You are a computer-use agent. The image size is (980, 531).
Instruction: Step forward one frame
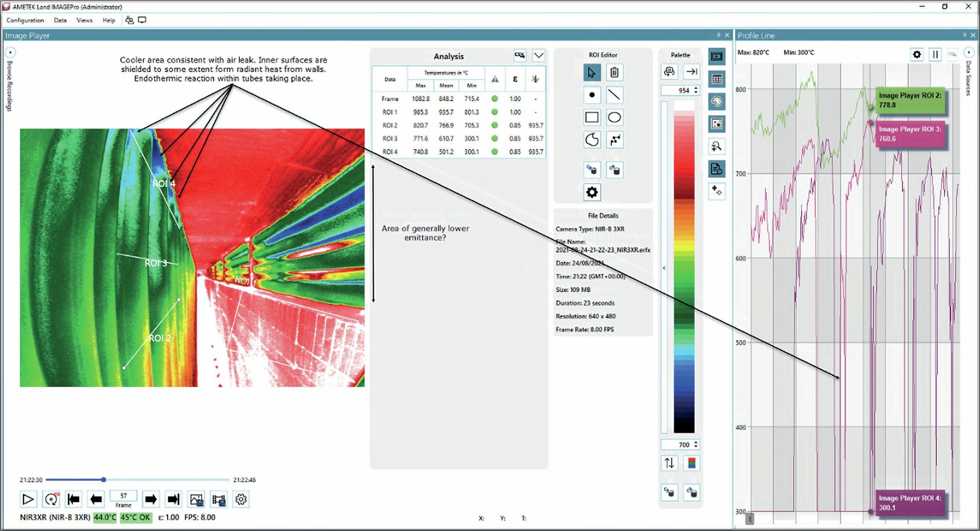click(151, 499)
